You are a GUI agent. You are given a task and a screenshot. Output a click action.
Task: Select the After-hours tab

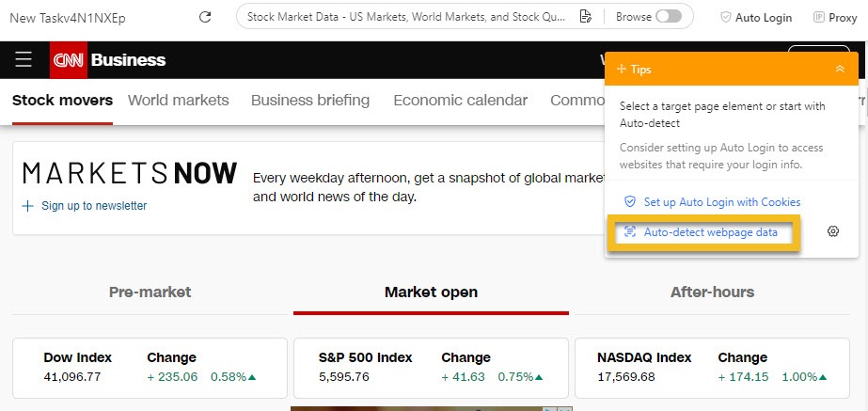pos(712,292)
